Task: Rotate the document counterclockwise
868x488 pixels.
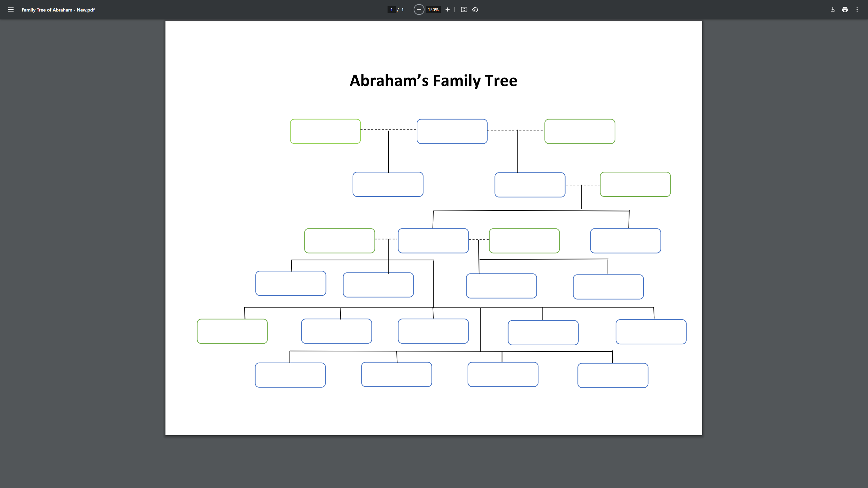Action: (475, 9)
